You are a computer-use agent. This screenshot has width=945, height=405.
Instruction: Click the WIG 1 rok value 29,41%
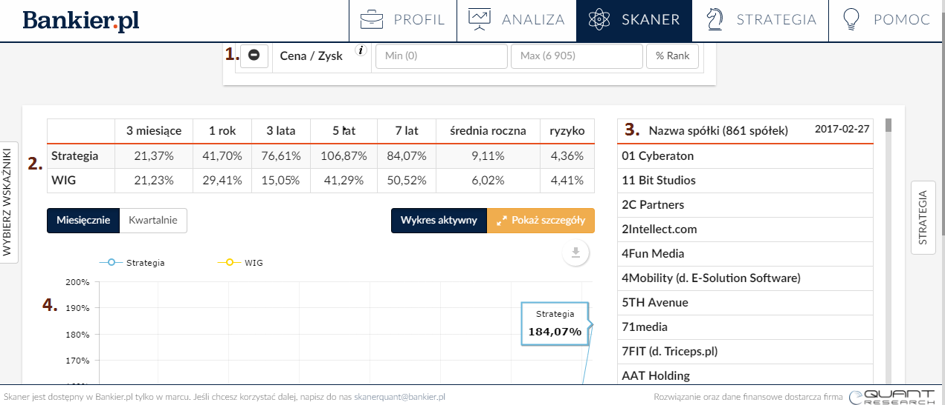pos(222,180)
